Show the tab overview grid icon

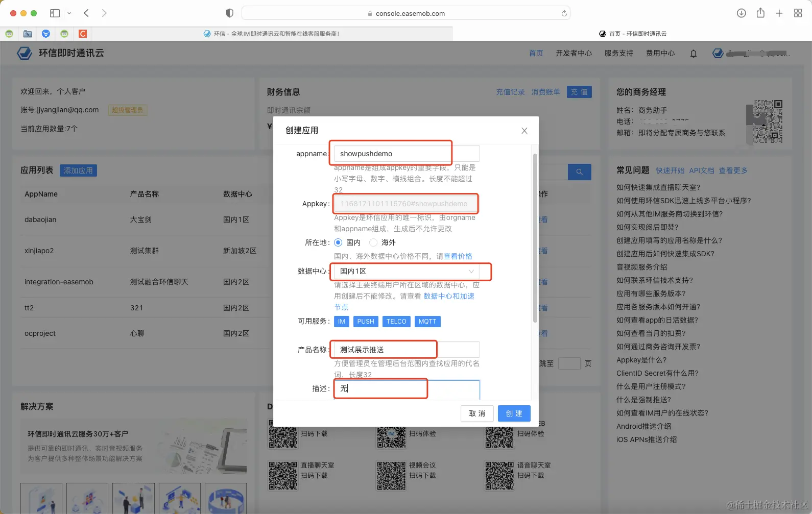[x=798, y=13]
